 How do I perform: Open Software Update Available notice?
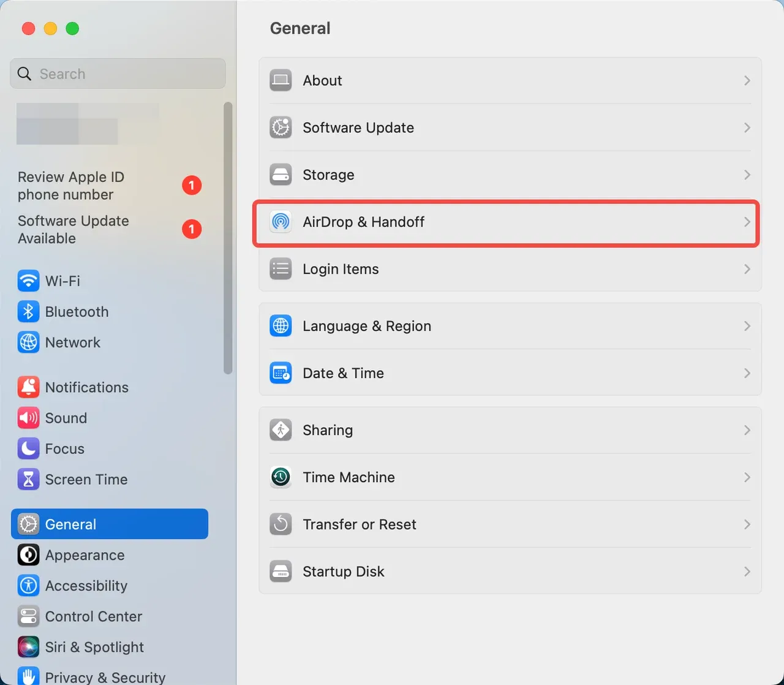pyautogui.click(x=110, y=230)
